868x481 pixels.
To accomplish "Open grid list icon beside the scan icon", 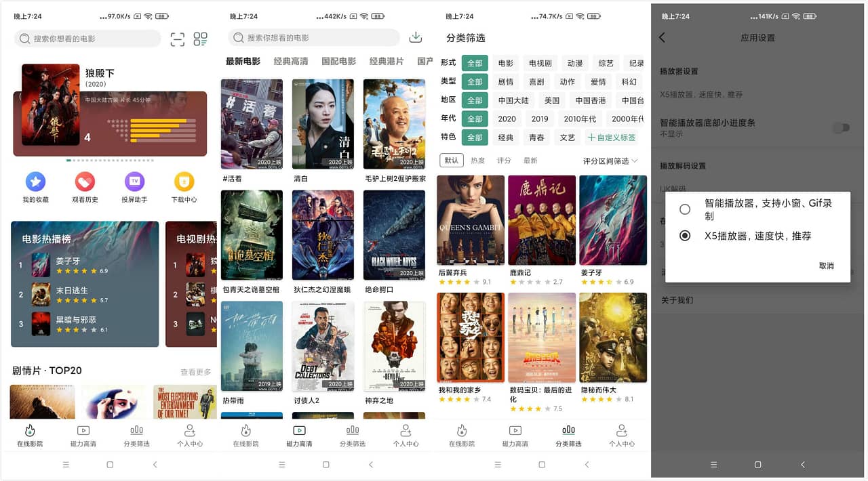I will (200, 39).
